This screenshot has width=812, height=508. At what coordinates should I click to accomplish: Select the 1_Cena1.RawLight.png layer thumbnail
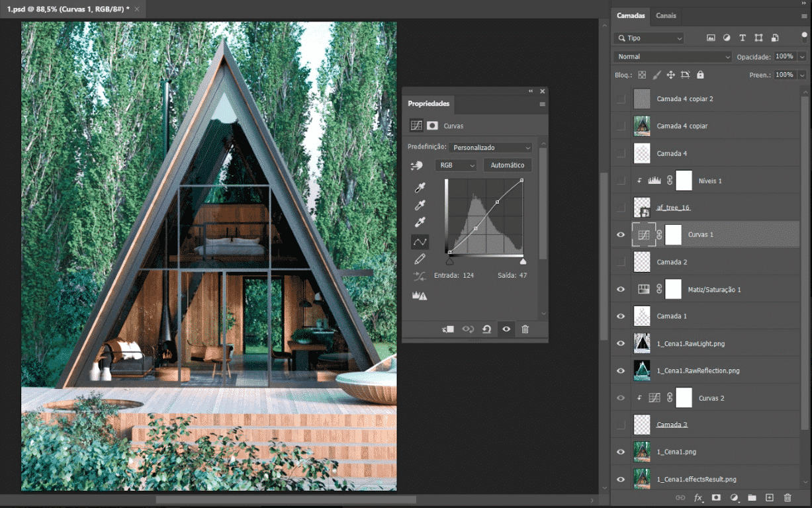(642, 343)
